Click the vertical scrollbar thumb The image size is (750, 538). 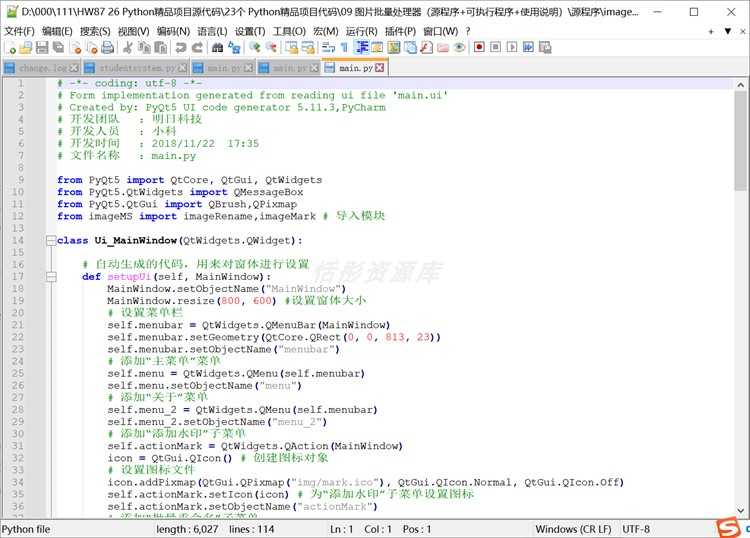pyautogui.click(x=740, y=141)
